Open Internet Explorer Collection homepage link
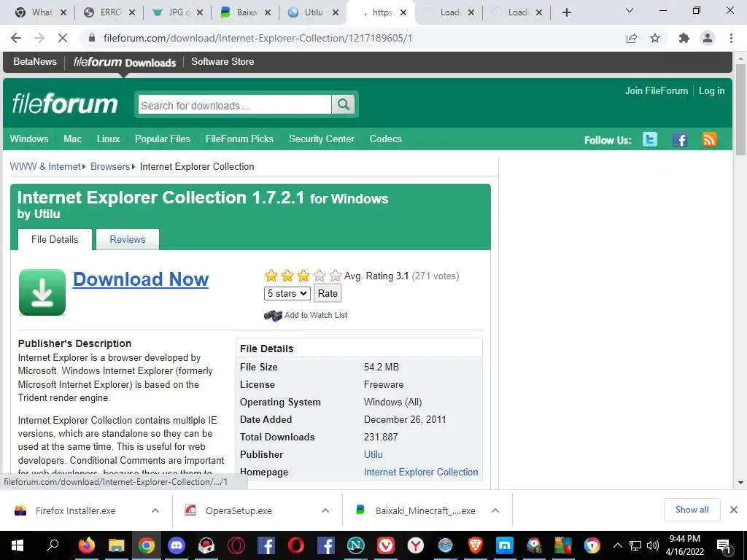747x560 pixels. click(x=421, y=472)
